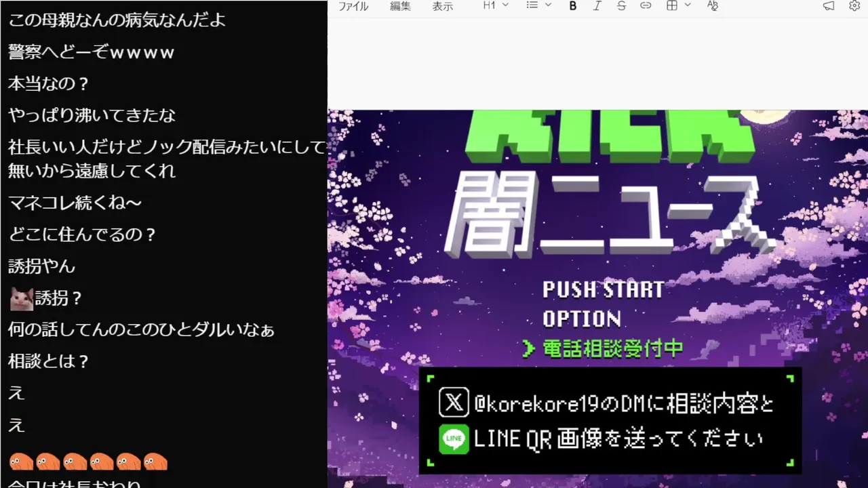Image resolution: width=868 pixels, height=488 pixels.
Task: Click comment '誘拐やん'
Action: pyautogui.click(x=41, y=266)
